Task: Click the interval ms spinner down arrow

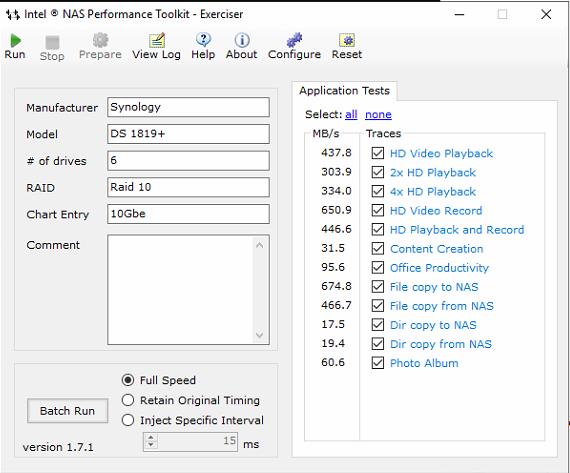Action: point(151,445)
